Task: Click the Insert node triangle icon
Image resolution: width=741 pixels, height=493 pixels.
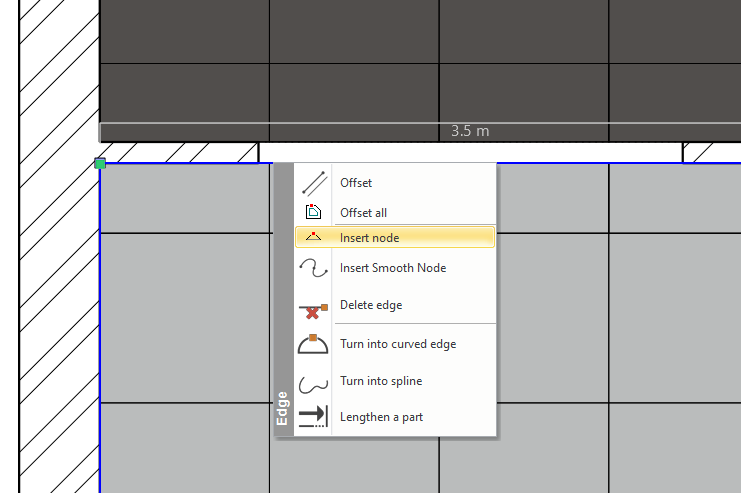Action: pos(313,237)
